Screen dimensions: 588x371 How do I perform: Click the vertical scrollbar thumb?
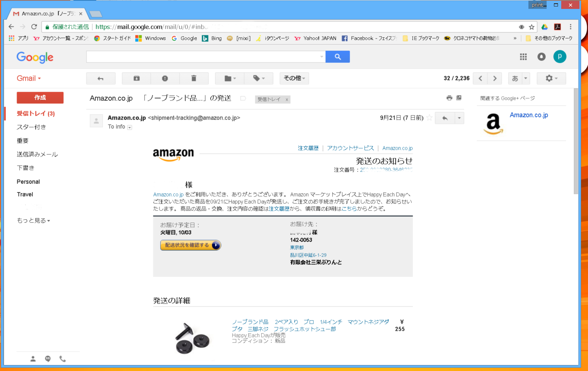coord(576,141)
